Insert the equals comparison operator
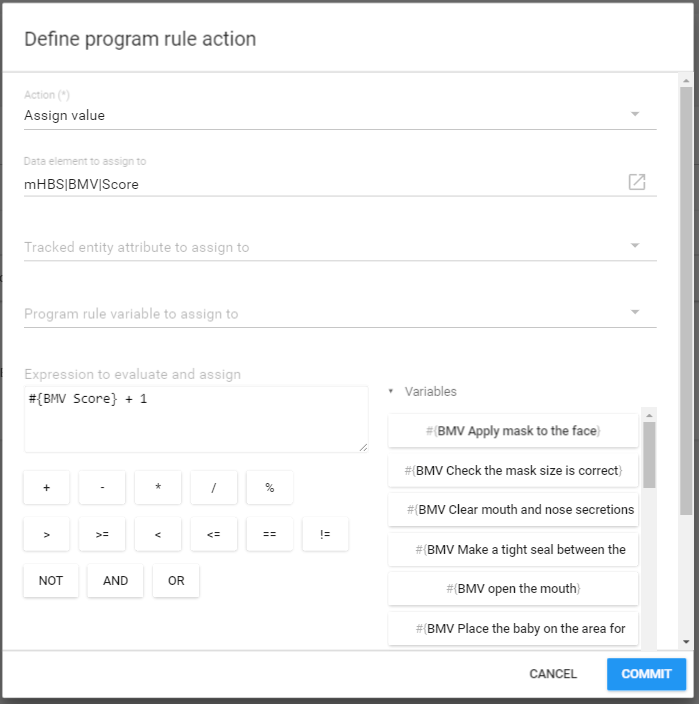 [x=269, y=534]
